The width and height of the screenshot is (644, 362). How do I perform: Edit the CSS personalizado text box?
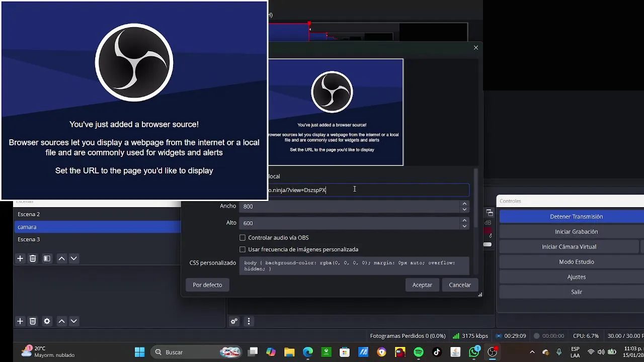point(355,265)
